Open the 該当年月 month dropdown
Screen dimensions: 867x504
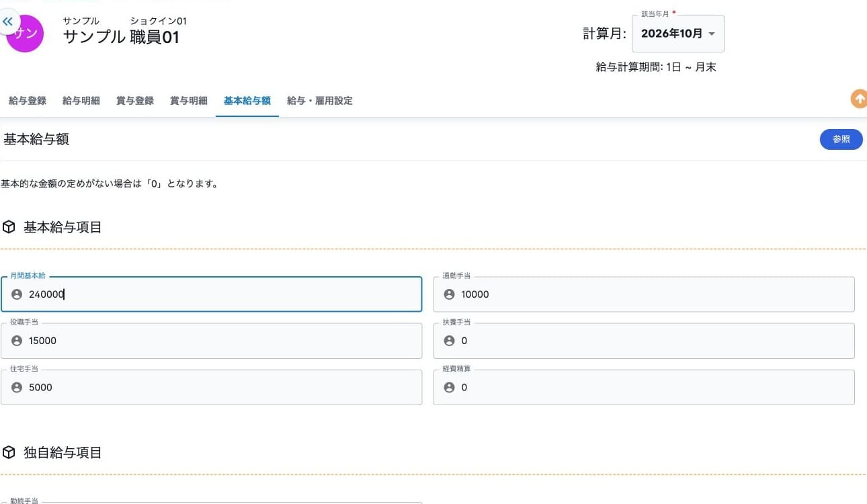678,34
